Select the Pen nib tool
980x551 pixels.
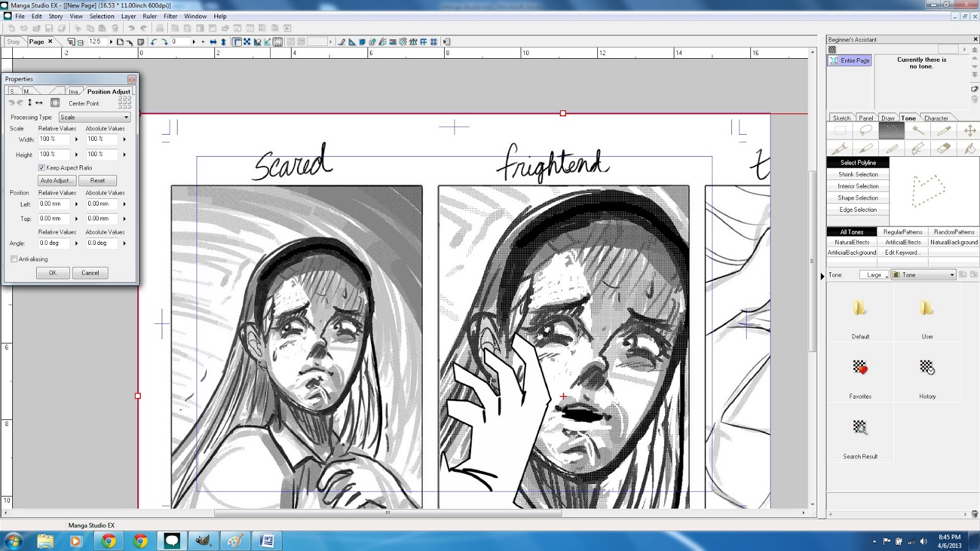tap(840, 148)
